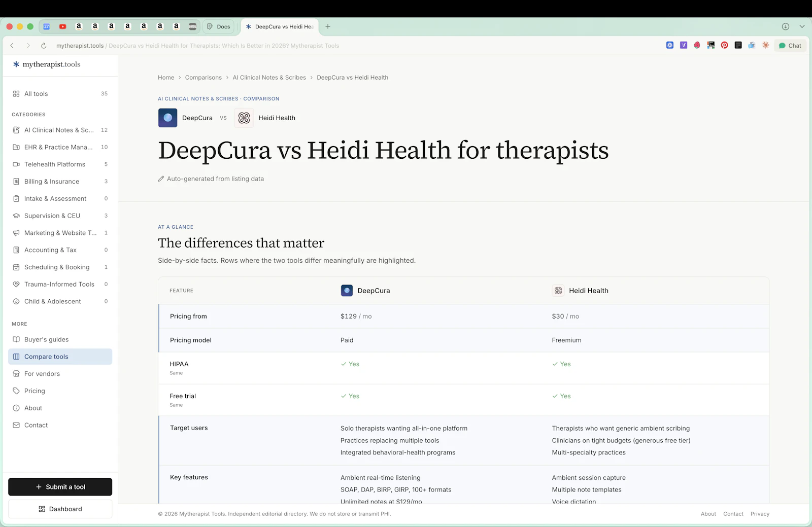The width and height of the screenshot is (812, 527).
Task: Click the Free trial row label
Action: (183, 396)
